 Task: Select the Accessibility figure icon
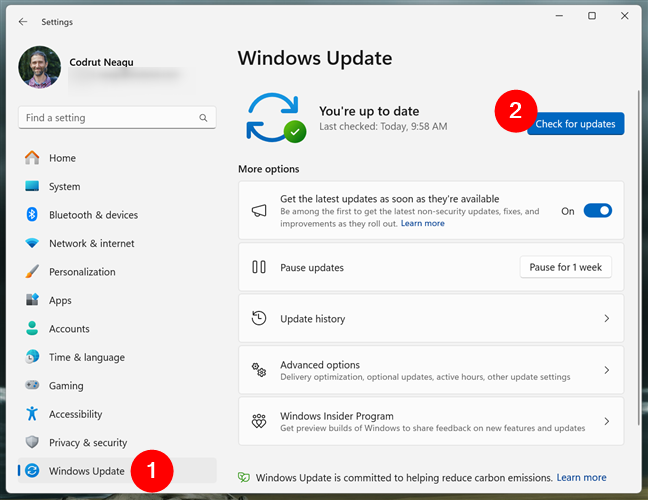click(x=32, y=413)
